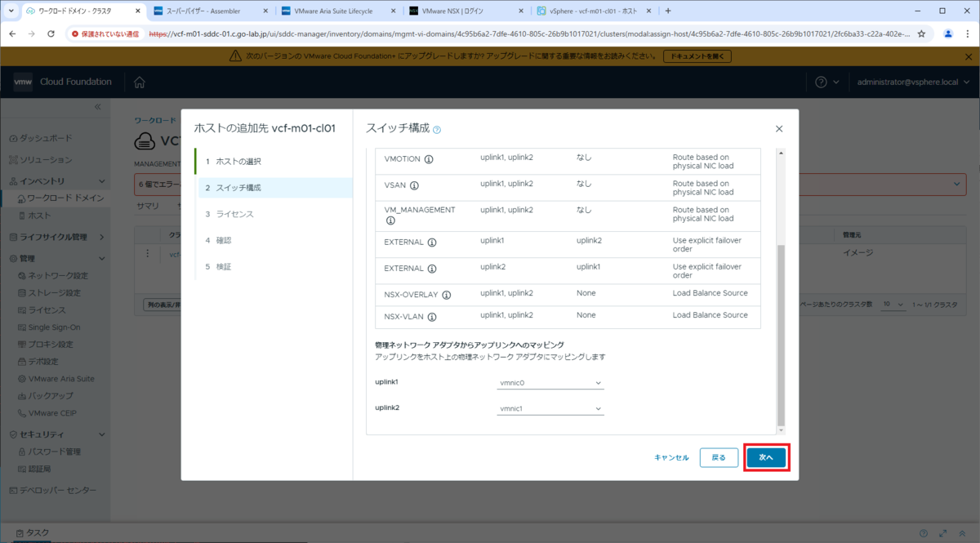This screenshot has width=980, height=543.
Task: Close the ホストの追加 dialog with X
Action: click(x=779, y=129)
